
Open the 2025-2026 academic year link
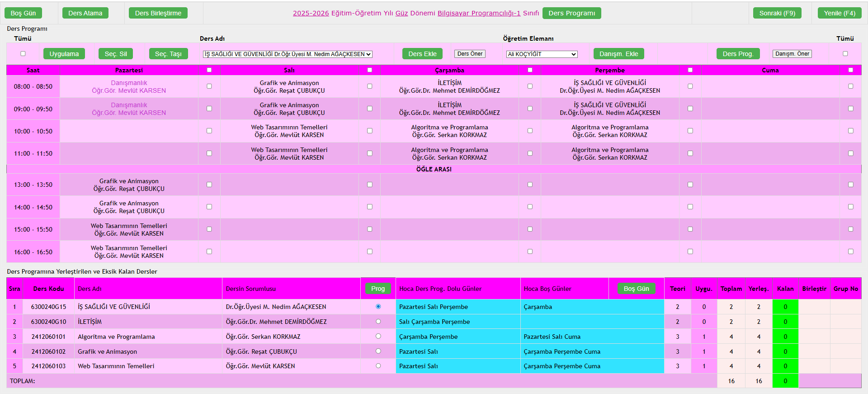[311, 13]
